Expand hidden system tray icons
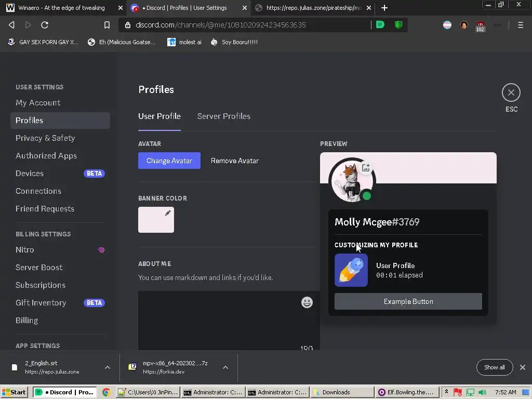 446,392
